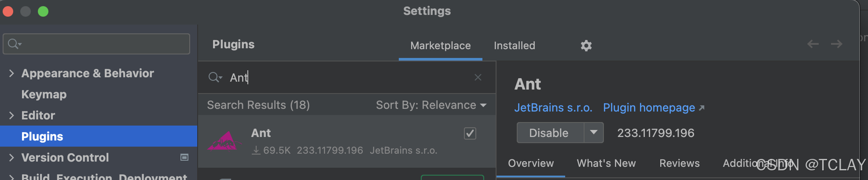Image resolution: width=868 pixels, height=180 pixels.
Task: Click the Ant plugin logo icon
Action: click(x=224, y=141)
